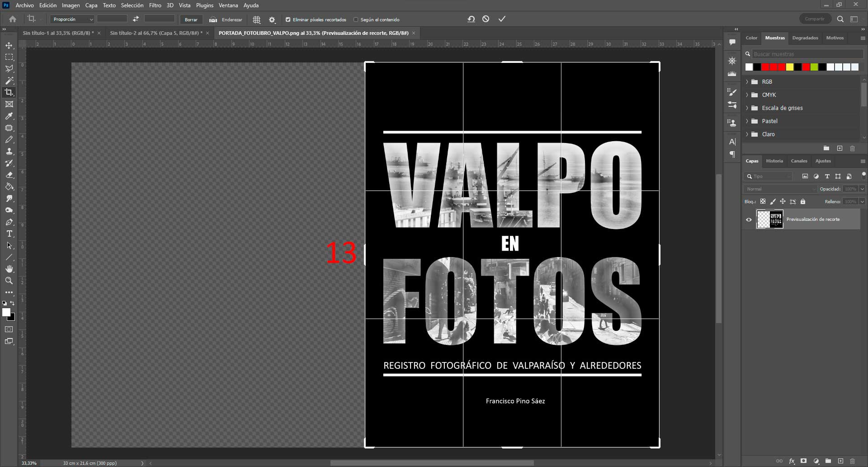Viewport: 868px width, 467px height.
Task: Click the Buscar muestras search field
Action: [x=807, y=54]
